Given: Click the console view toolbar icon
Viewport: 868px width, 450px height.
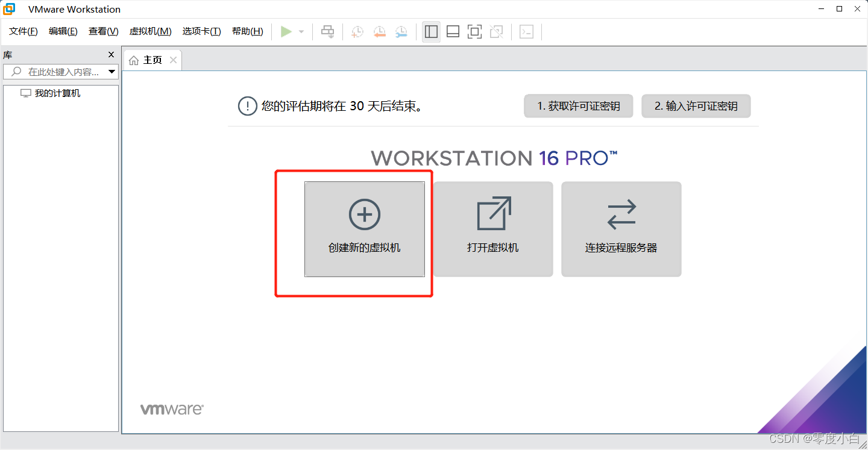Looking at the screenshot, I should 527,32.
